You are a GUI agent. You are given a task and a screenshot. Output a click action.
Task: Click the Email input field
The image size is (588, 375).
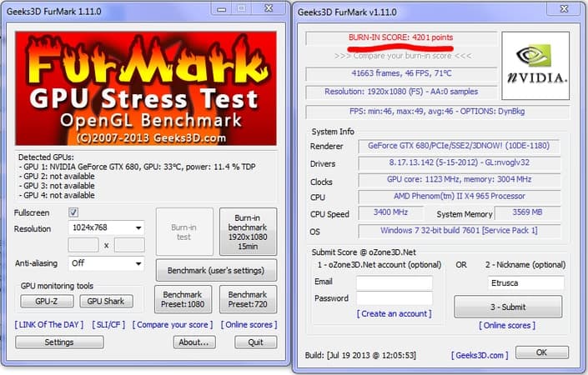click(395, 282)
